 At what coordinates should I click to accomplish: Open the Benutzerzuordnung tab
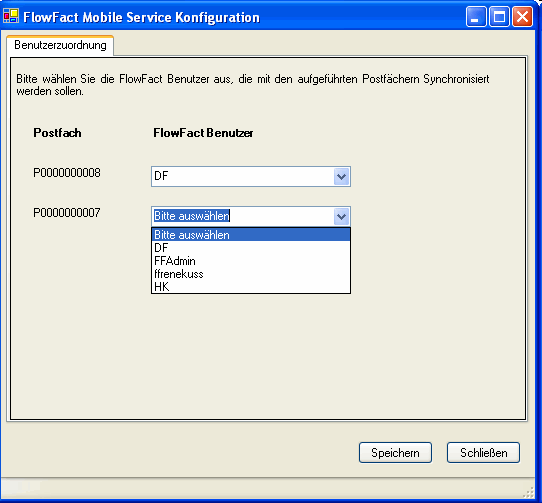(x=60, y=45)
